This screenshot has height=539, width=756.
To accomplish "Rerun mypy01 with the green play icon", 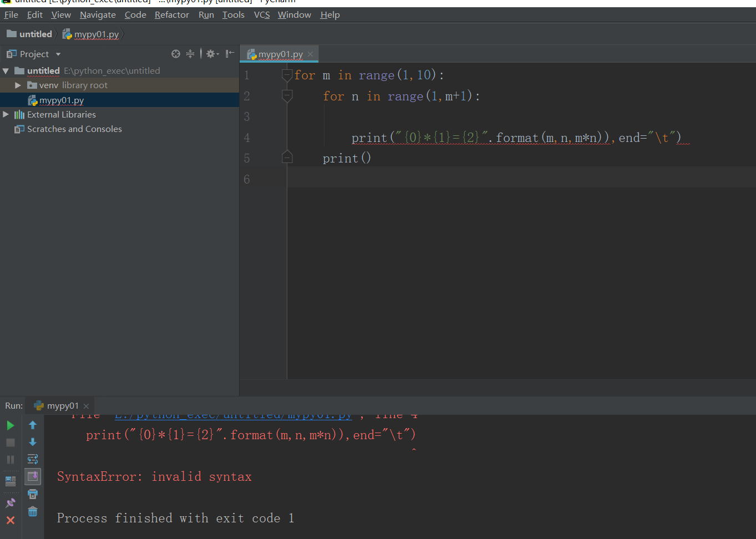I will click(x=11, y=425).
